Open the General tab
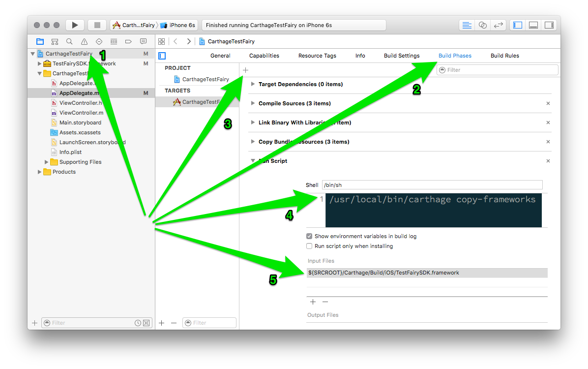 coord(220,56)
